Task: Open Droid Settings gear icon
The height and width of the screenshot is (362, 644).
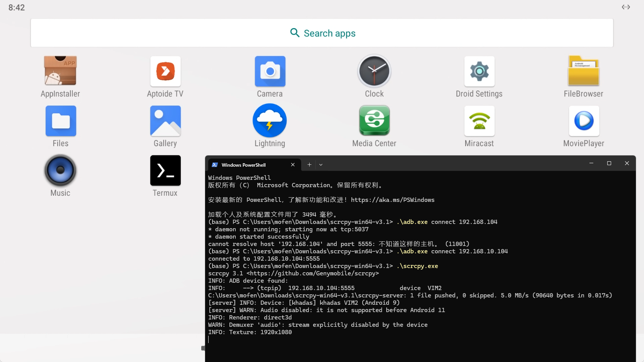Action: [479, 71]
